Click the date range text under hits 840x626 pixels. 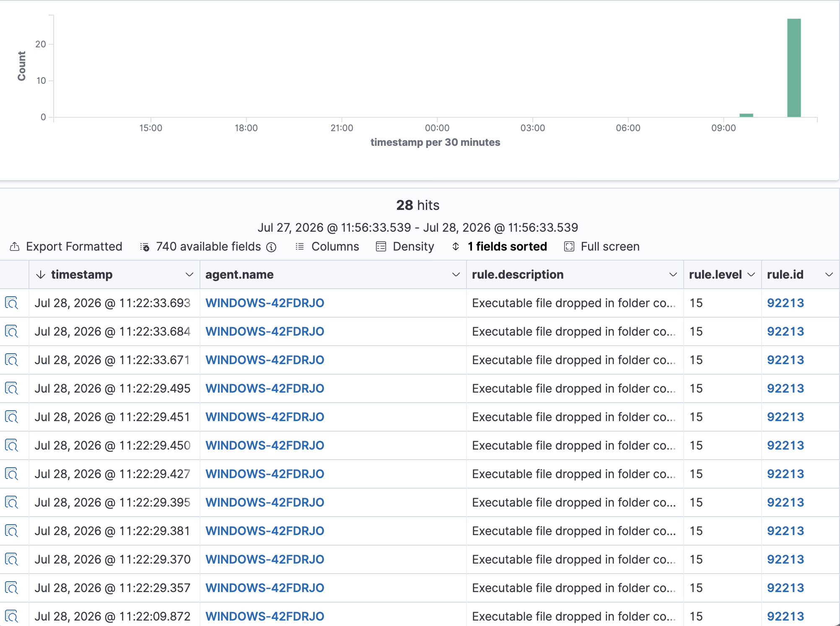[418, 228]
